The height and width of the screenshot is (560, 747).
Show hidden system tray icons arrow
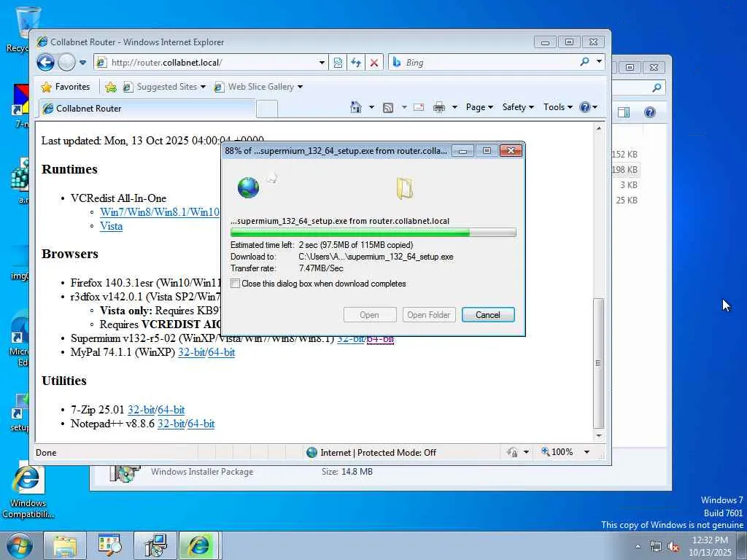point(638,546)
